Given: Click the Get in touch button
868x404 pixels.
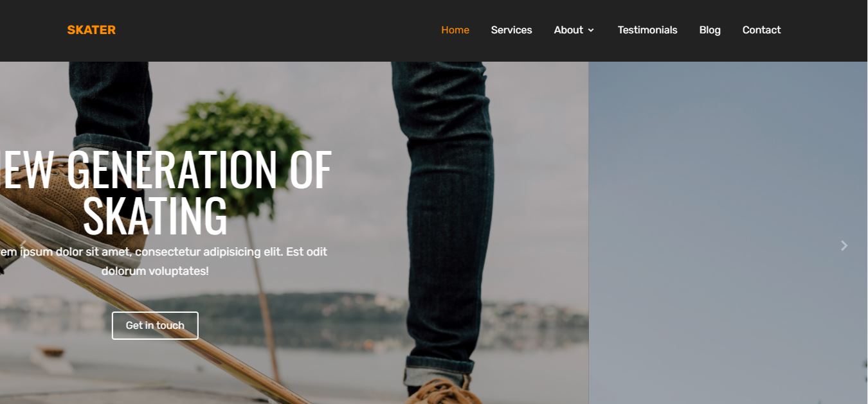Looking at the screenshot, I should point(155,326).
